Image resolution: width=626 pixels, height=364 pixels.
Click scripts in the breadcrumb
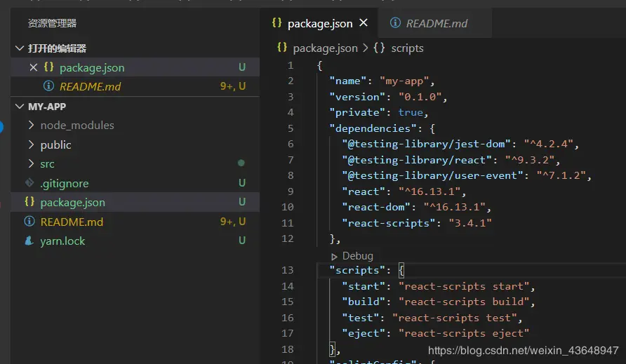pos(407,48)
